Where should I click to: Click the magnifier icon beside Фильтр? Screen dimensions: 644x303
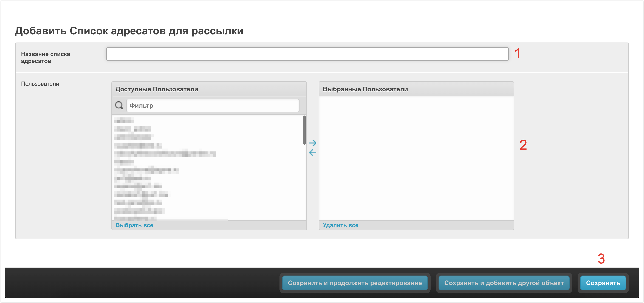point(119,105)
